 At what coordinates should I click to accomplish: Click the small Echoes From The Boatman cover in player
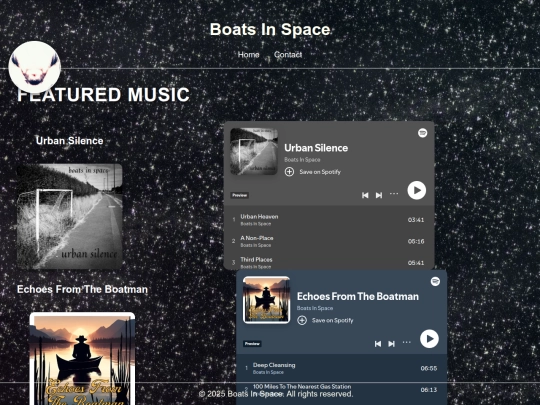pos(267,300)
